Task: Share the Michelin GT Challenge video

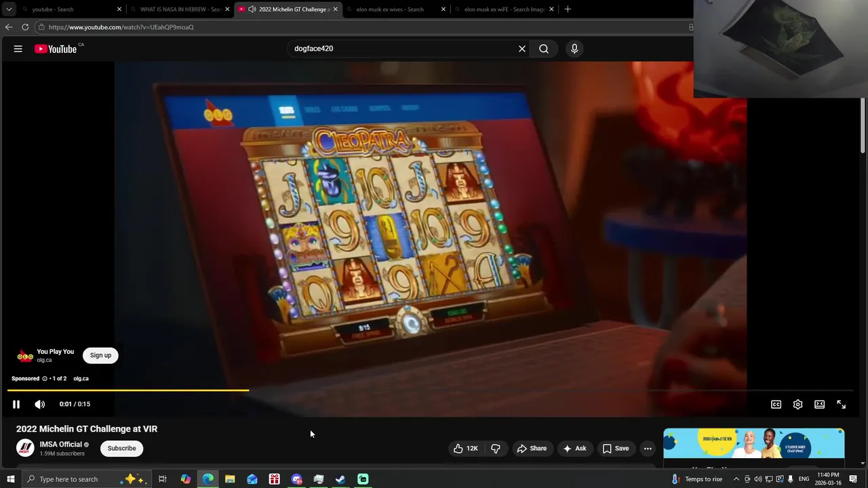Action: click(x=532, y=448)
